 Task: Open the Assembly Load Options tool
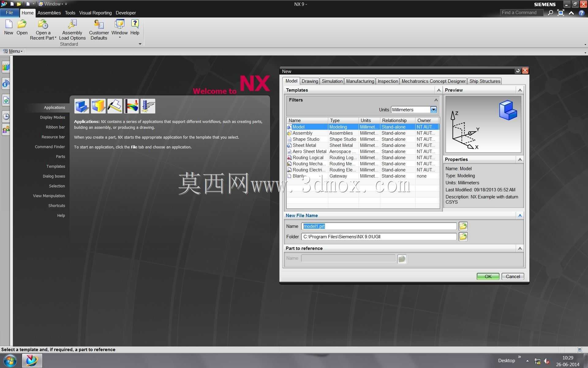pyautogui.click(x=72, y=30)
